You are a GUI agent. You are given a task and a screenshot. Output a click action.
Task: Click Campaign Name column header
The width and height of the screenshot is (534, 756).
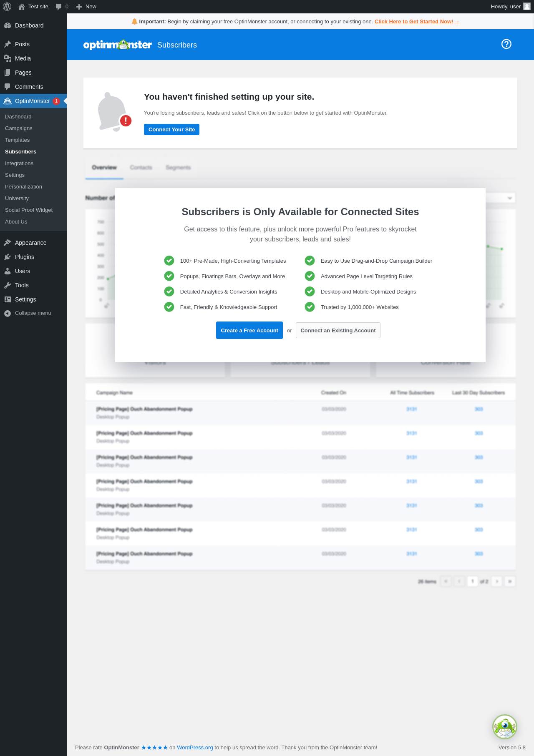coord(114,393)
